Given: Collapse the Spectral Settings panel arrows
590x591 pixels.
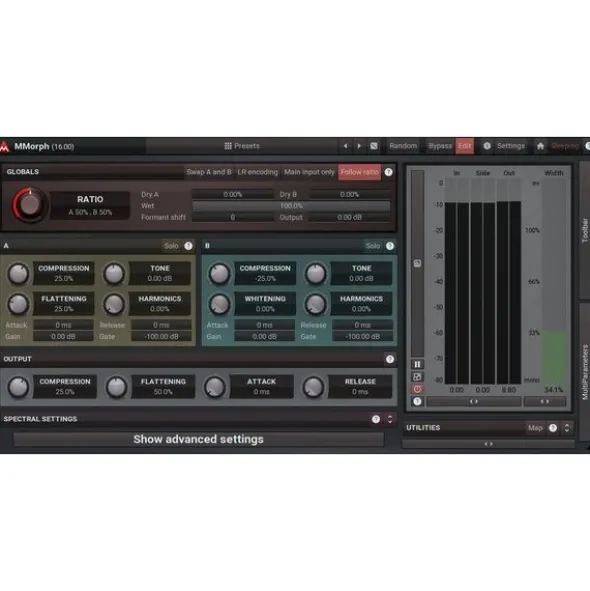Looking at the screenshot, I should tap(390, 419).
